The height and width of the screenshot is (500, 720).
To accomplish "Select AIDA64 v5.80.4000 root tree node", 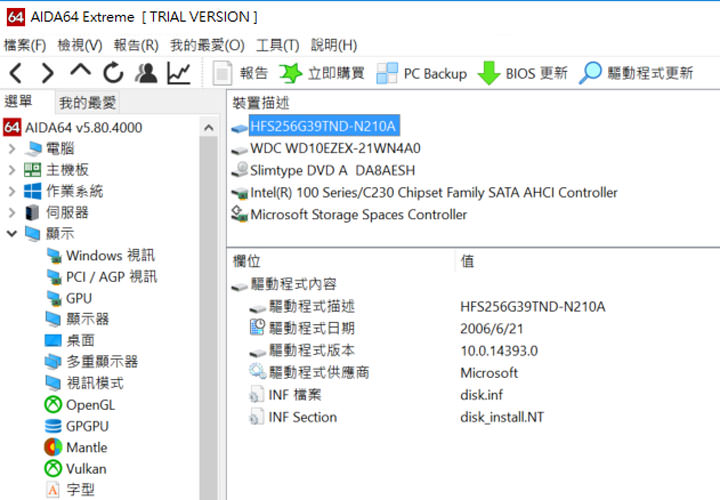I will tap(84, 127).
